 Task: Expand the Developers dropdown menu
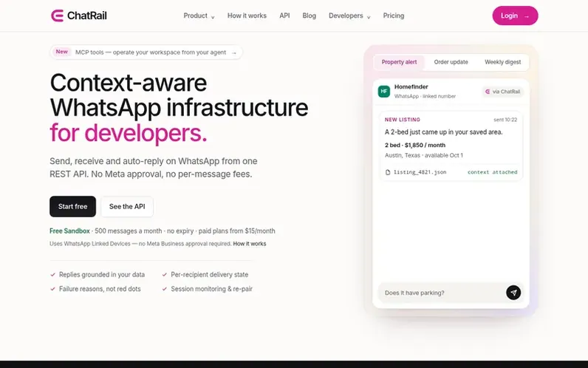point(349,16)
